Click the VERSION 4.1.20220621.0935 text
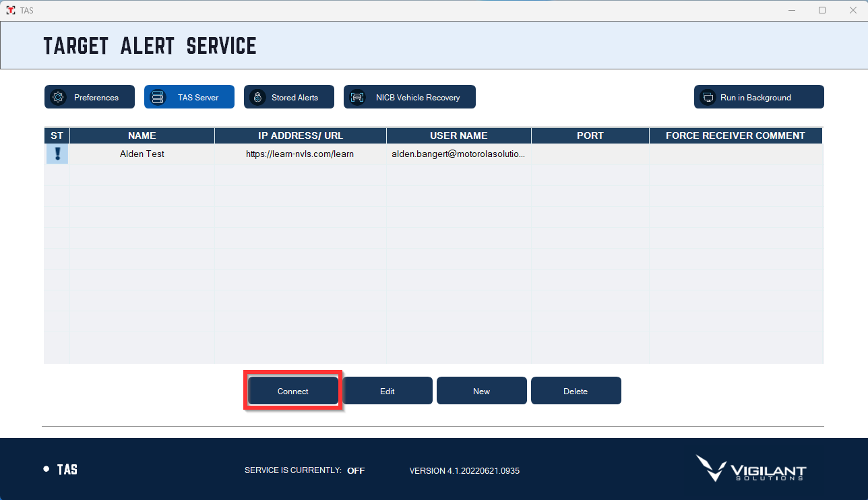The height and width of the screenshot is (500, 868). point(464,471)
